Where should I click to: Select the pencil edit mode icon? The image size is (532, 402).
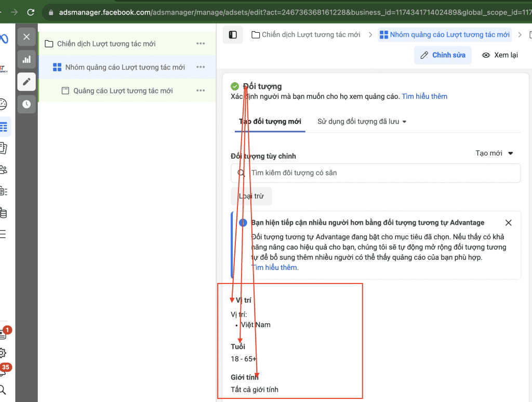[x=26, y=82]
